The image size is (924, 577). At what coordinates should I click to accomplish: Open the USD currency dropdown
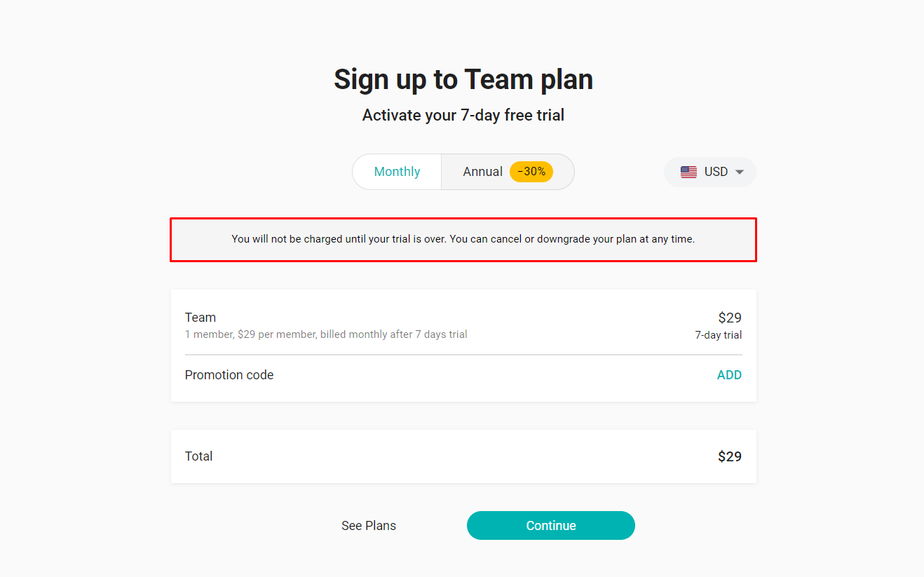tap(710, 172)
